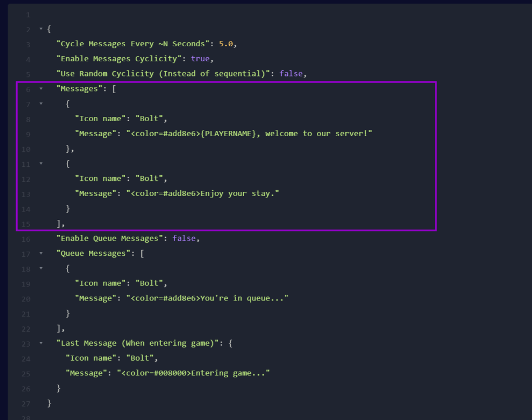Click the "Messages" key on line 6
This screenshot has width=532, height=420.
pos(79,88)
